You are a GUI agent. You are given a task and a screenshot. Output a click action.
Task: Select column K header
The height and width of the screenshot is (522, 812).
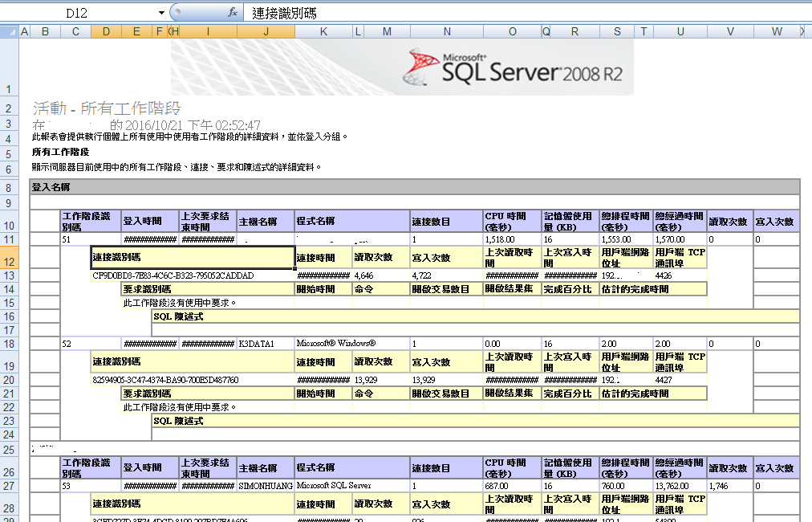tap(323, 31)
